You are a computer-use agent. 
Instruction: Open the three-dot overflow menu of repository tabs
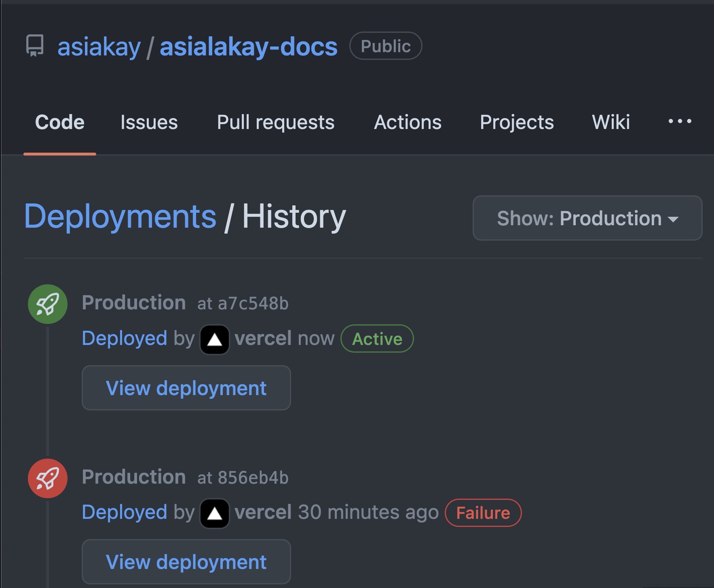tap(680, 121)
